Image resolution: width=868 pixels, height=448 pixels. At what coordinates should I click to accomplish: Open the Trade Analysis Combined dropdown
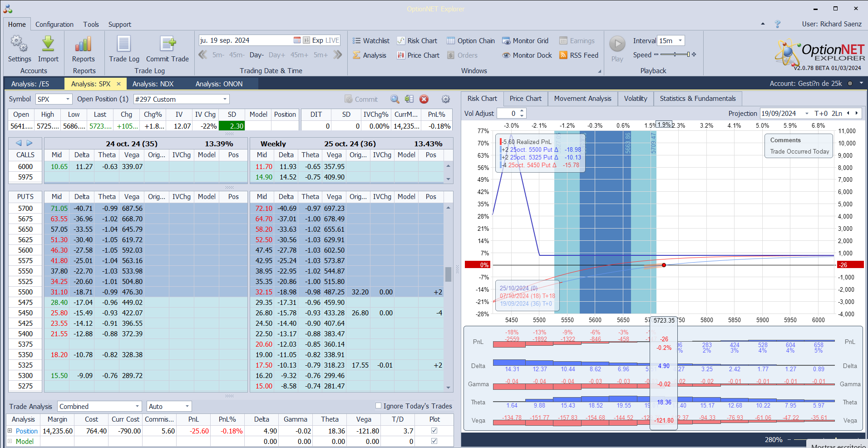(x=137, y=406)
